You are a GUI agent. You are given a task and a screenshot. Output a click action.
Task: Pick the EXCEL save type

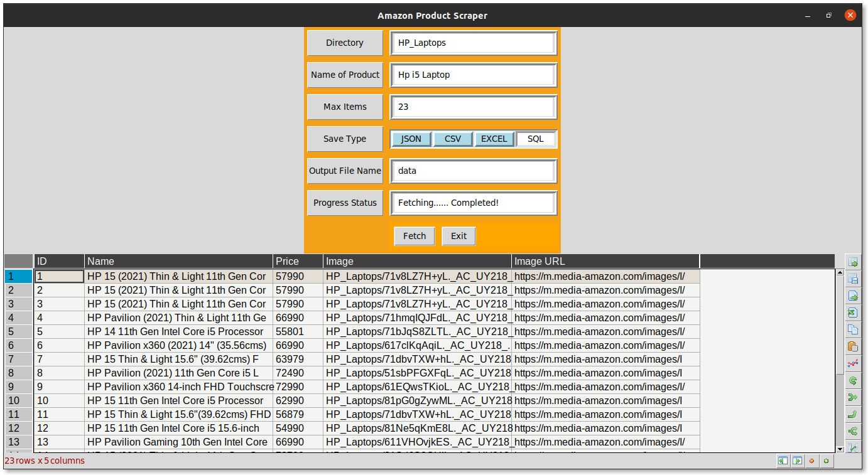pos(494,139)
